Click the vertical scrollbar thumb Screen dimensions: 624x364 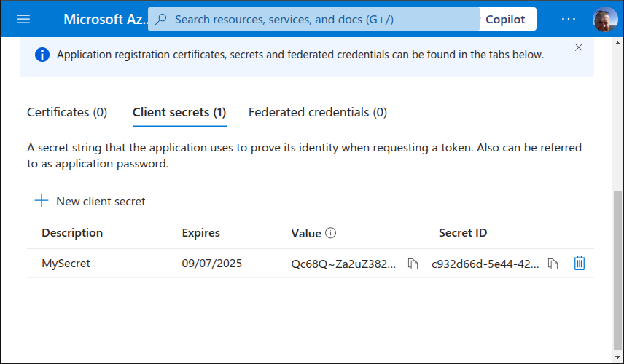[617, 269]
